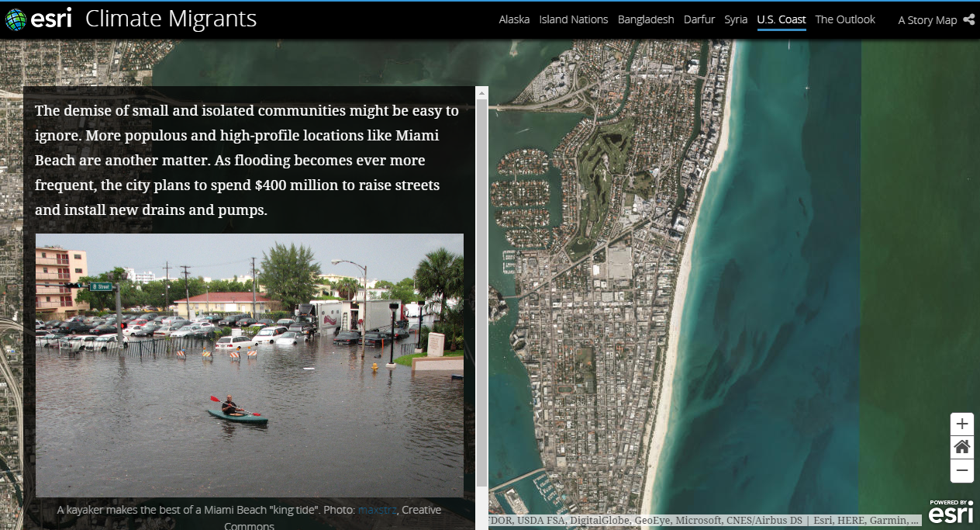980x530 pixels.
Task: Click the scroll up arrow of story panel
Action: [x=482, y=93]
